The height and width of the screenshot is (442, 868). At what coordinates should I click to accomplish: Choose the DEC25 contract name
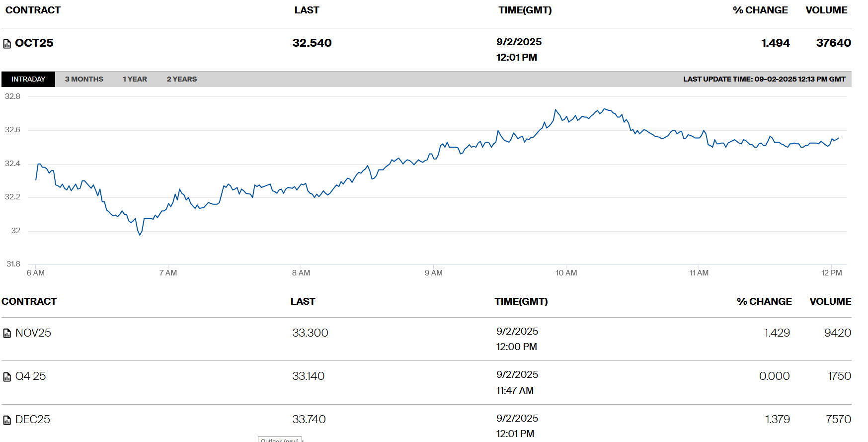[x=33, y=419]
